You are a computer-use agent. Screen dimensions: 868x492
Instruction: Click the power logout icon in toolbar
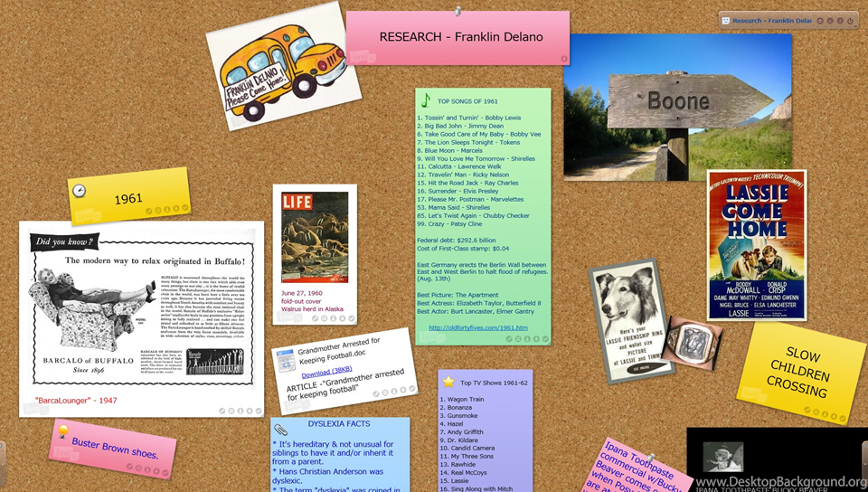[850, 21]
